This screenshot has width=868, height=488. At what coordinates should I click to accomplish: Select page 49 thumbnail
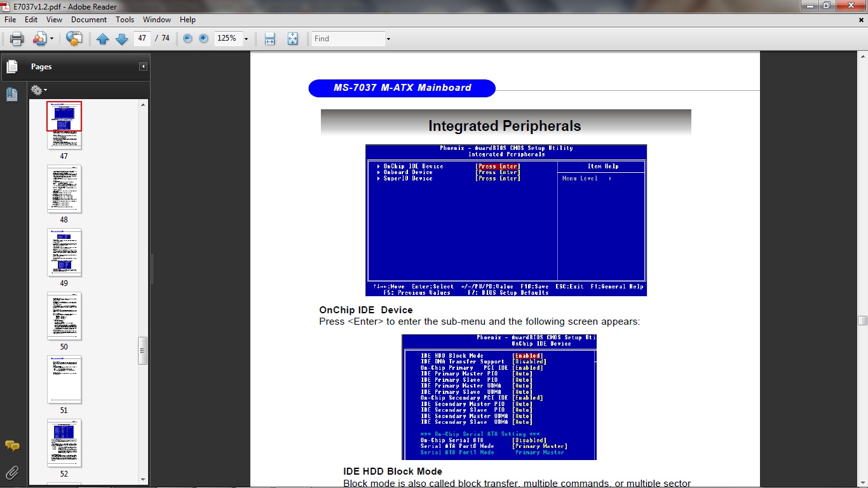coord(64,252)
